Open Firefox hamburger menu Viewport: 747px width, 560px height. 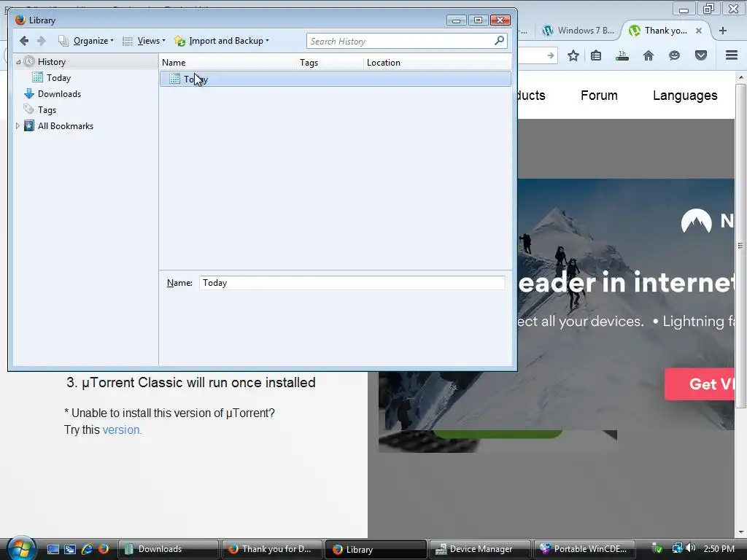pyautogui.click(x=732, y=55)
